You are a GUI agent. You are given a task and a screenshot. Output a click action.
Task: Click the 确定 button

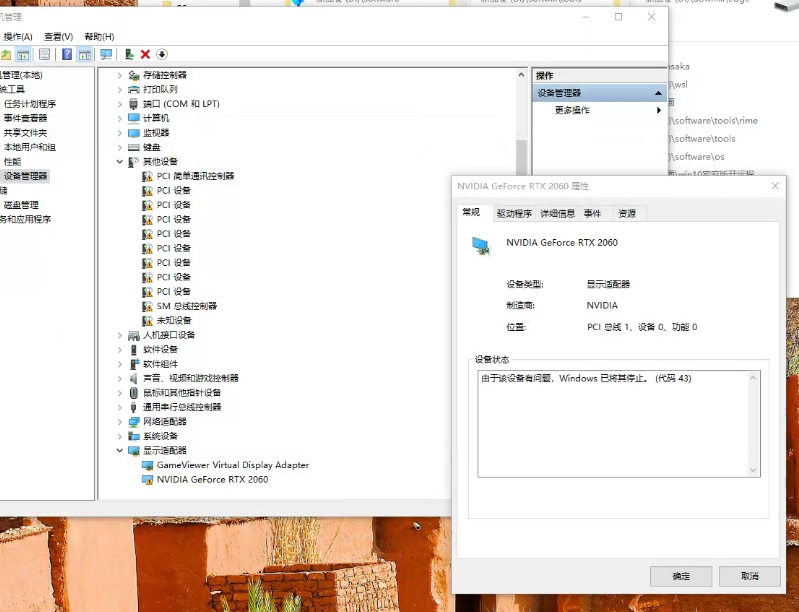[681, 576]
